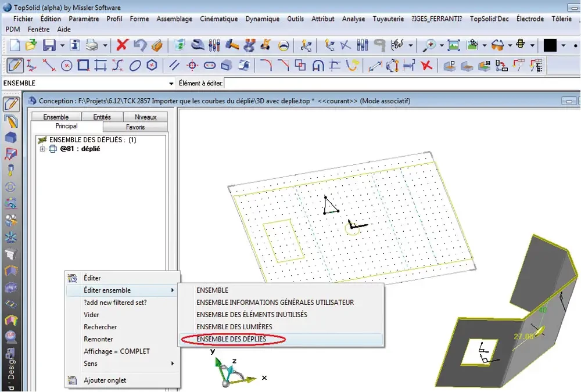The width and height of the screenshot is (581, 392).
Task: Choose Vider in the context menu
Action: click(123, 315)
